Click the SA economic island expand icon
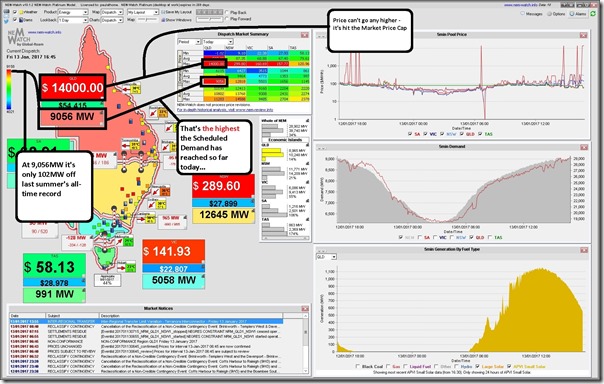Viewport: 604px width, 384px height. (307, 201)
